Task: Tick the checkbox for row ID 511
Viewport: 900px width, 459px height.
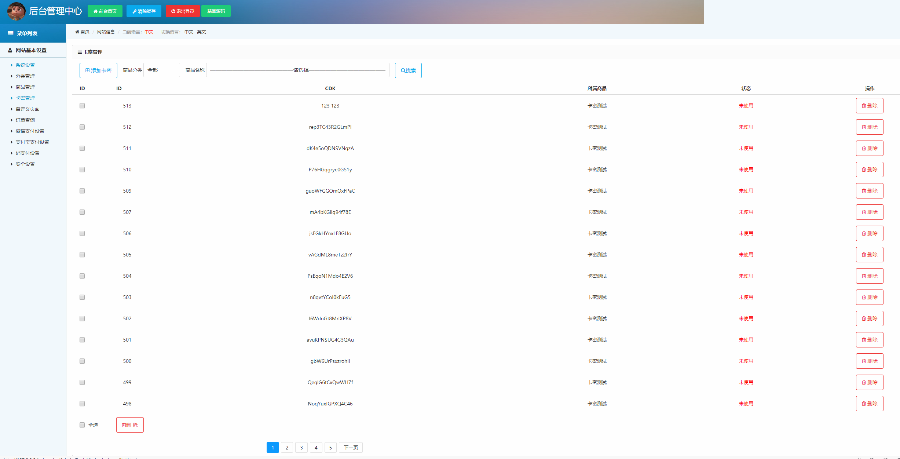Action: coord(82,148)
